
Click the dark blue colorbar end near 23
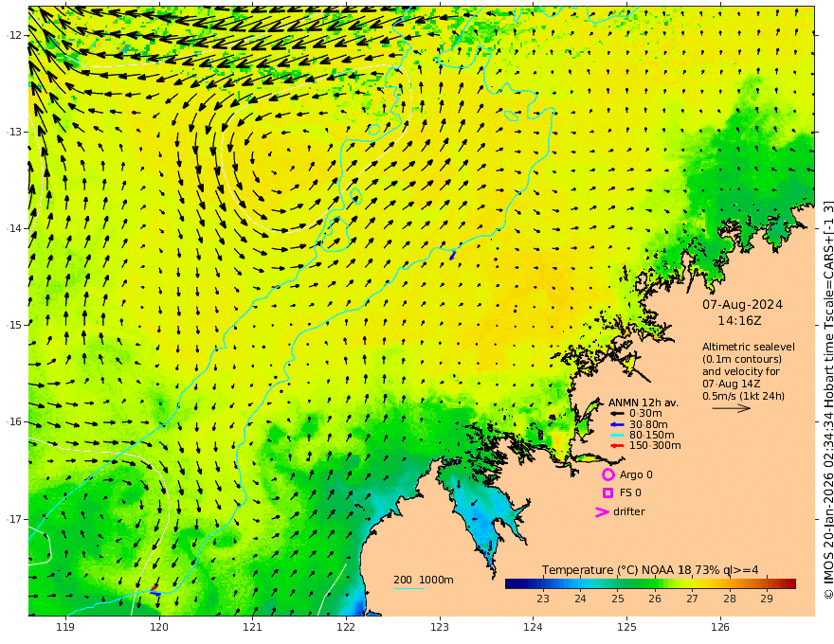516,584
